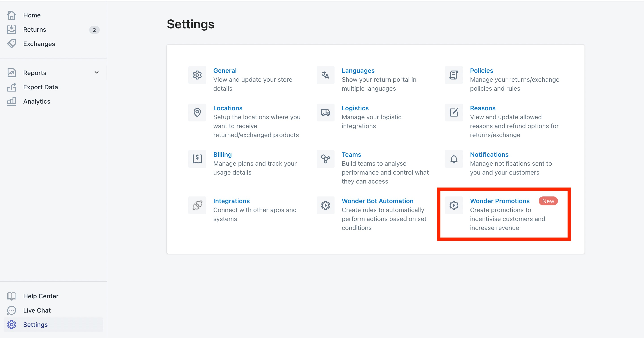The width and height of the screenshot is (644, 338).
Task: Click the Logistics truck icon
Action: click(325, 112)
